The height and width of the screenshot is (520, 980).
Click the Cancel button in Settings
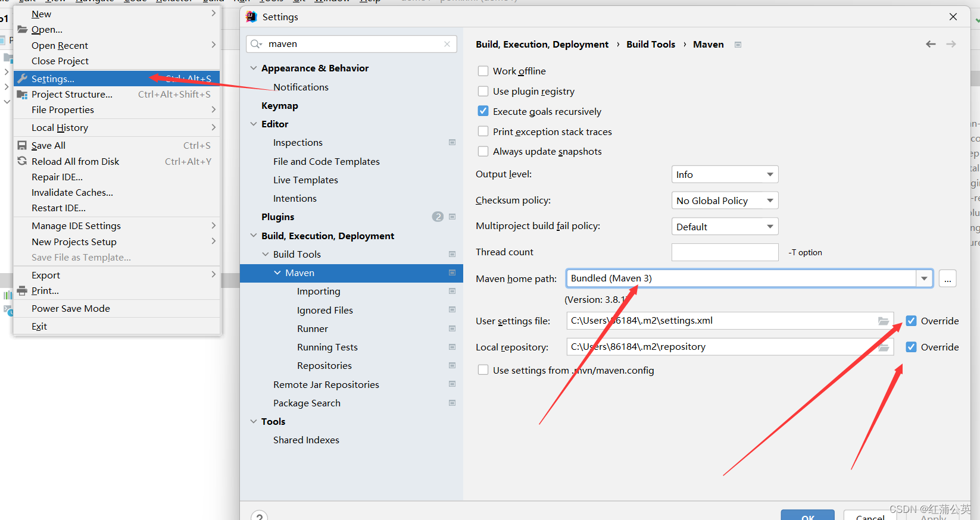tap(870, 515)
